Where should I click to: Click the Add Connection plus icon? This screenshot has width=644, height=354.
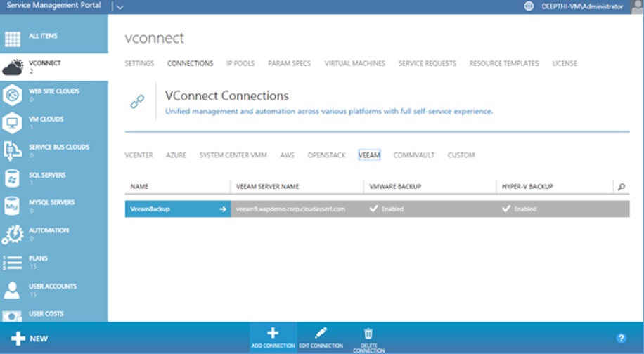point(273,333)
